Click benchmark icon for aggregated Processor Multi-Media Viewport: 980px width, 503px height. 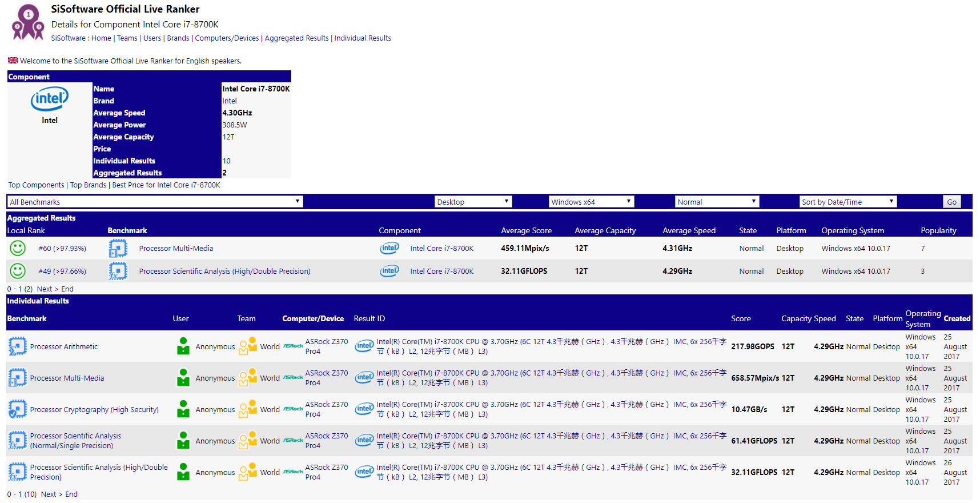click(118, 248)
